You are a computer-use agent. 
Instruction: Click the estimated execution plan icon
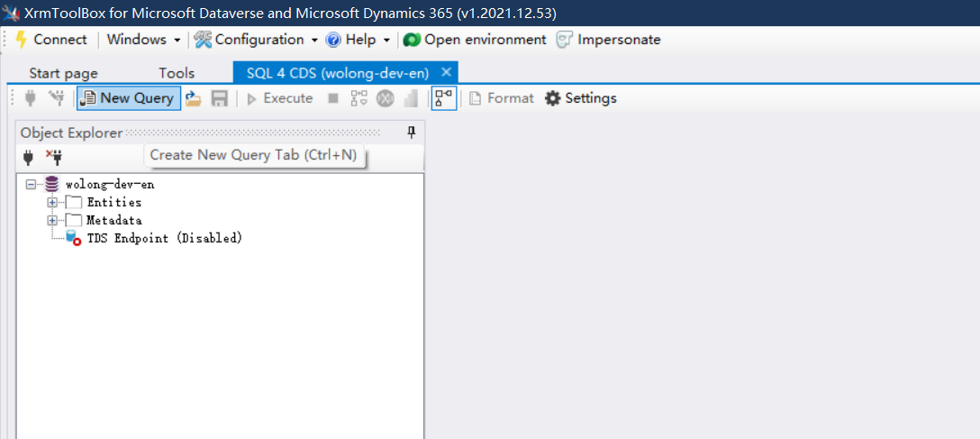pos(358,98)
